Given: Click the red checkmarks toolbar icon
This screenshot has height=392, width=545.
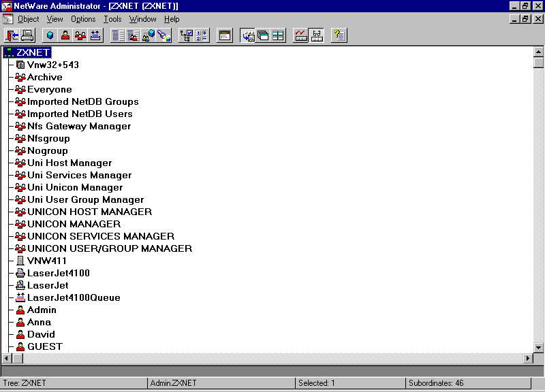Looking at the screenshot, I should [x=301, y=35].
